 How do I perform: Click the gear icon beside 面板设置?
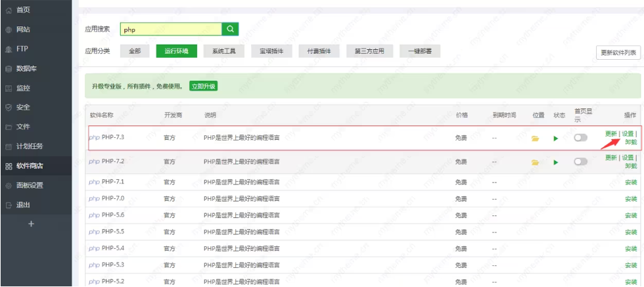click(x=9, y=186)
